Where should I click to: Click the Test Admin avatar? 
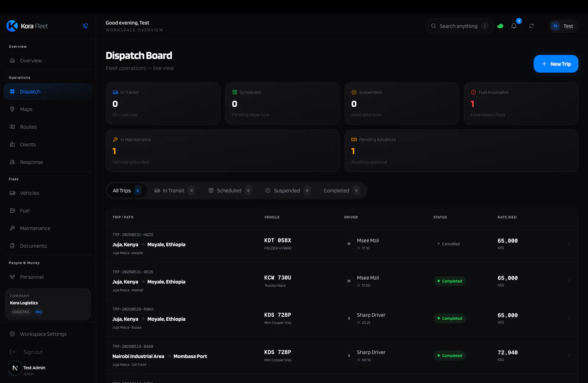[x=15, y=368]
